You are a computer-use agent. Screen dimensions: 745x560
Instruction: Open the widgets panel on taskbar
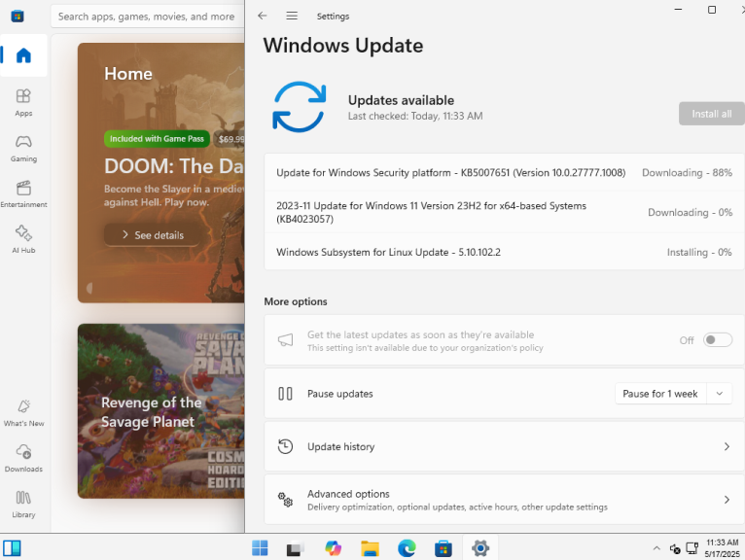coord(12,548)
